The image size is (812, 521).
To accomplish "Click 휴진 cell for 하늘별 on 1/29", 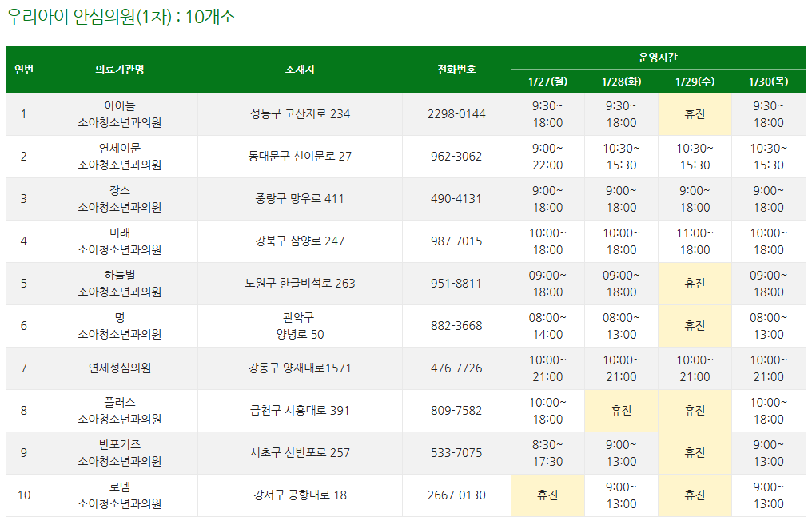I will 695,284.
